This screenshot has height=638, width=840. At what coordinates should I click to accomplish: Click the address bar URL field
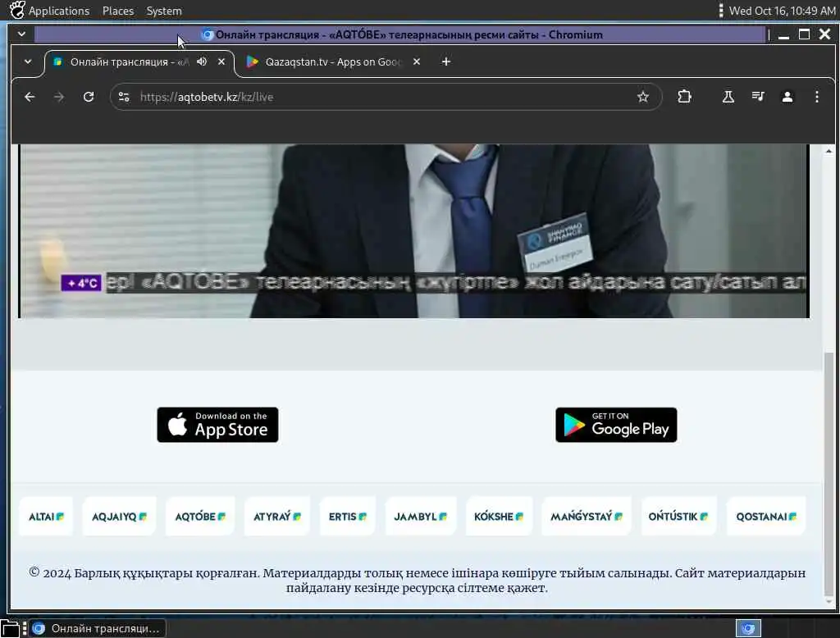[x=386, y=97]
